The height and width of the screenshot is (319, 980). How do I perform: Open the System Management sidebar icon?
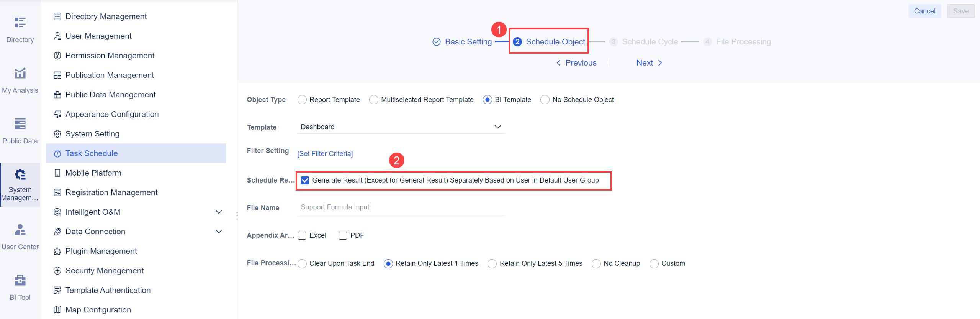pos(20,174)
